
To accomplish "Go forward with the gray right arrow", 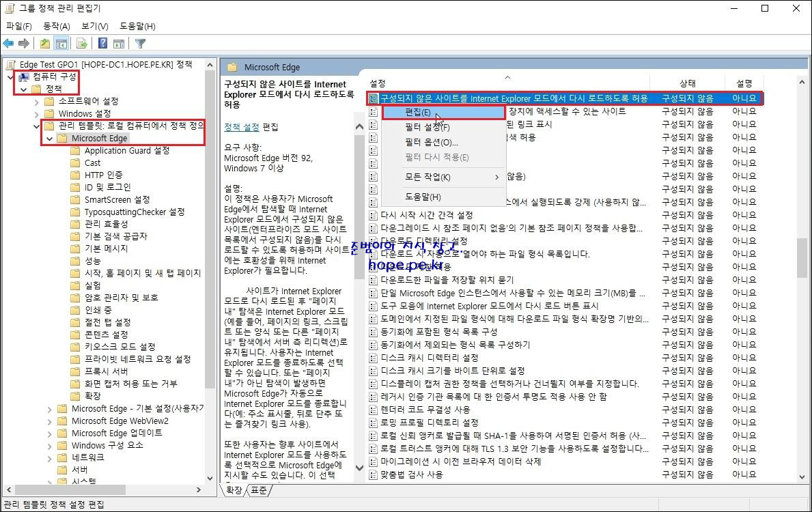I will coord(24,44).
